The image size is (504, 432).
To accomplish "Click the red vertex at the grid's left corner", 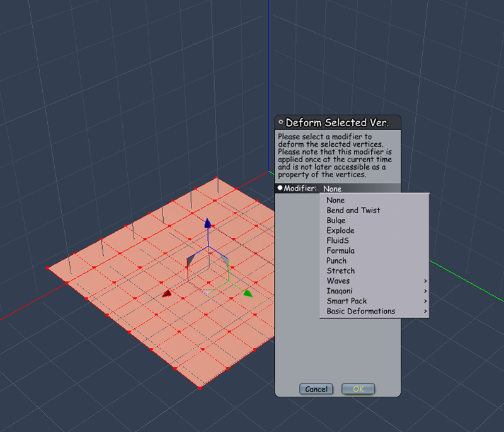I will tap(48, 268).
